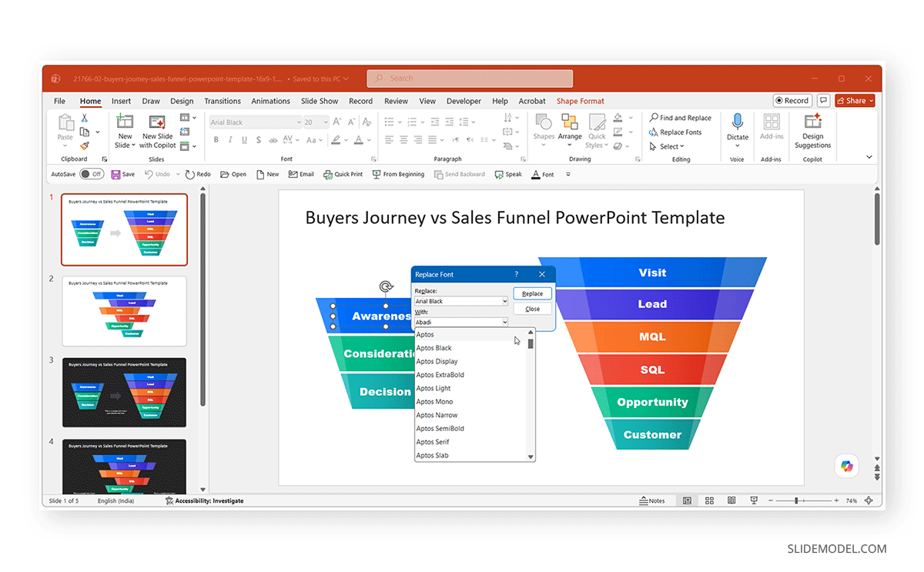Click the help question mark in Replace Font
Image resolution: width=924 pixels, height=572 pixels.
pyautogui.click(x=517, y=274)
